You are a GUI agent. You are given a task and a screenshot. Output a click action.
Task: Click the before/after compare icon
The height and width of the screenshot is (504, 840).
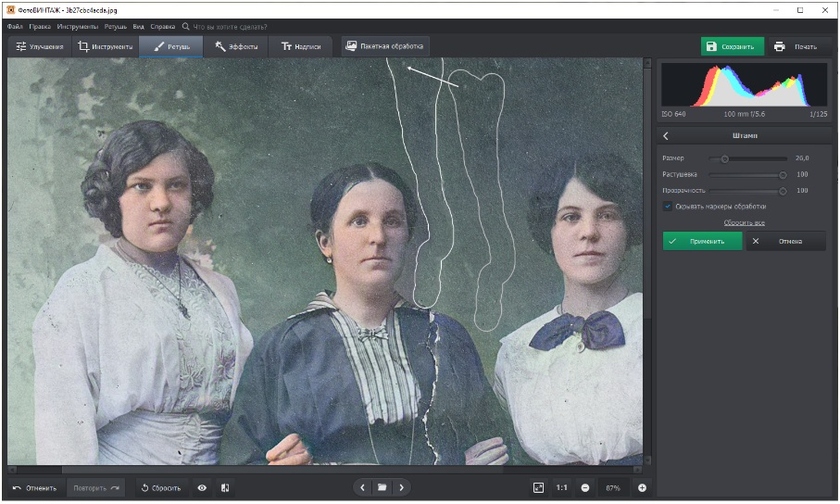pos(225,488)
